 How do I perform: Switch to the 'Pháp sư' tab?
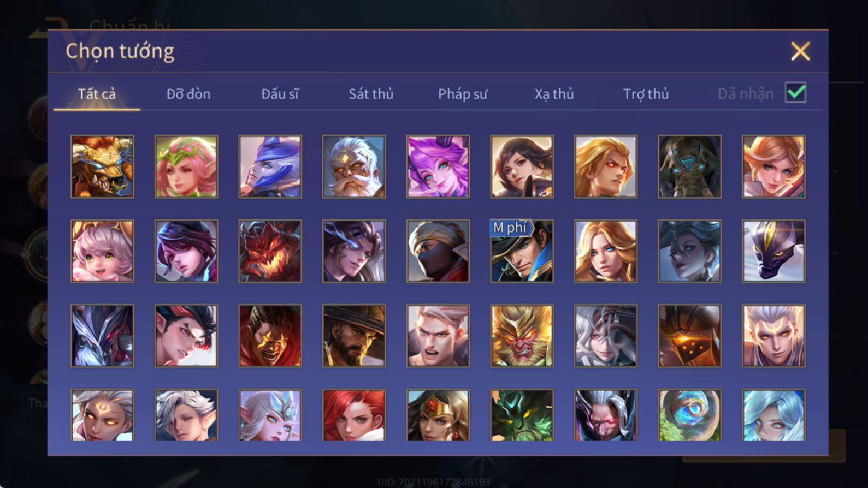click(x=463, y=94)
